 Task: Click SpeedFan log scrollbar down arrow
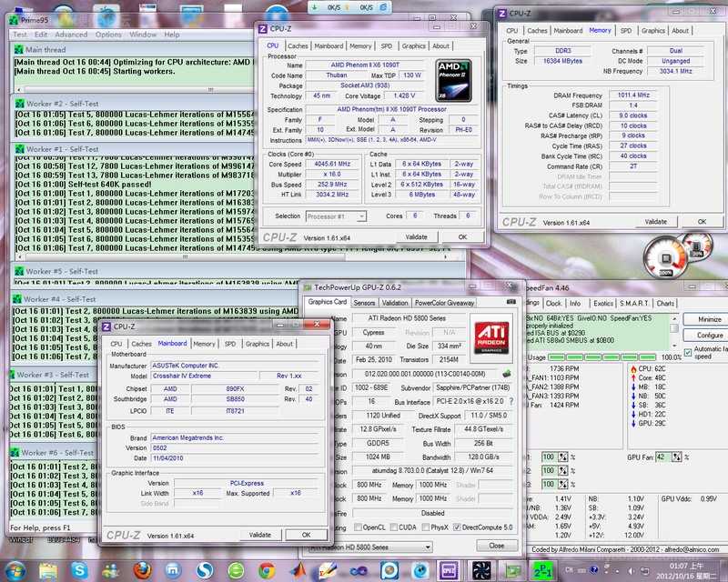pos(674,346)
